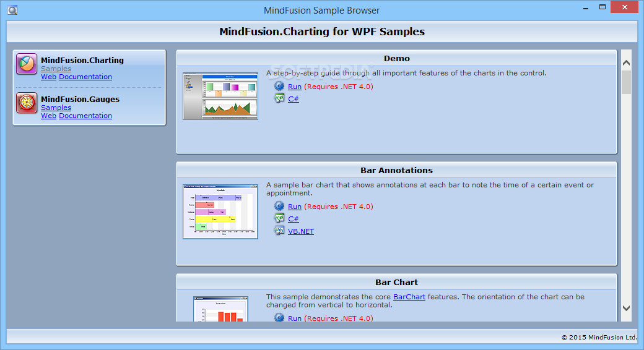This screenshot has height=350, width=644.
Task: Click the MindFusion.Gauges dial icon
Action: 27,103
